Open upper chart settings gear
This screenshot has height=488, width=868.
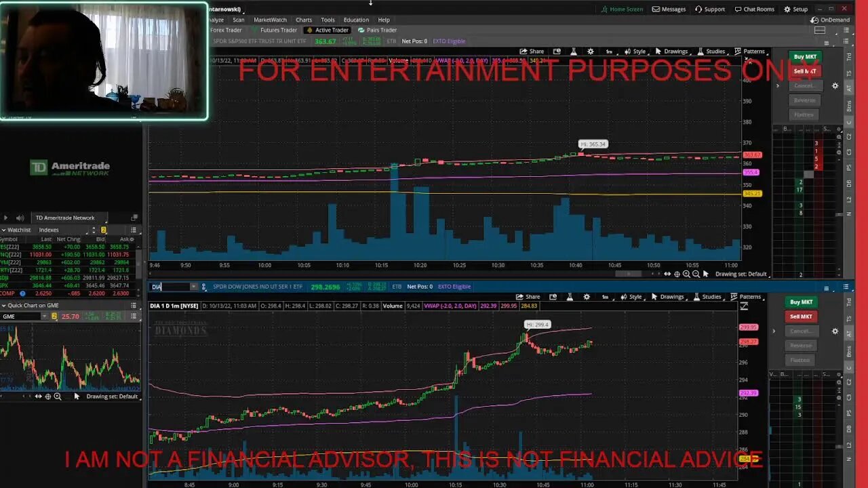(590, 52)
